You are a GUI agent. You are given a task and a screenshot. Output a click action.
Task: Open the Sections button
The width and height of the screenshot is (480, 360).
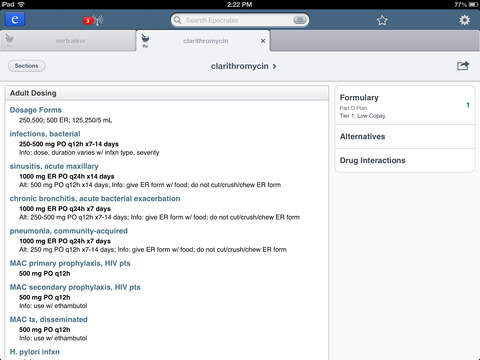[26, 66]
